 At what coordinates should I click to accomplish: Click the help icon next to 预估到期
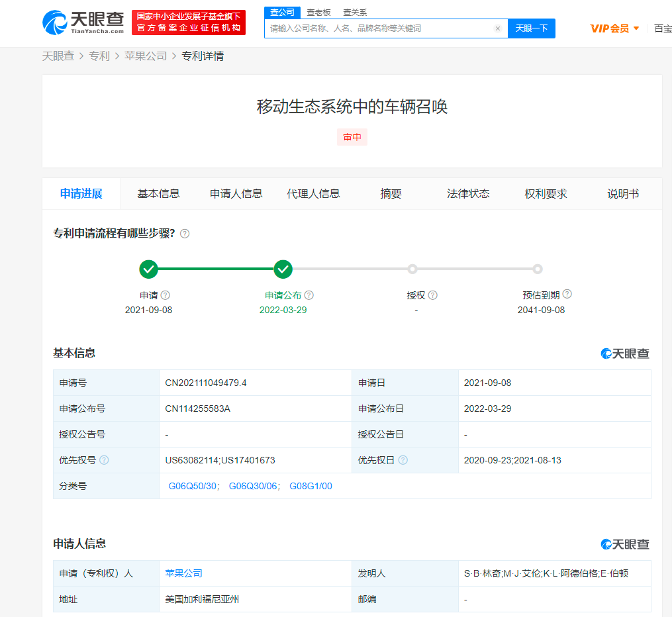567,295
